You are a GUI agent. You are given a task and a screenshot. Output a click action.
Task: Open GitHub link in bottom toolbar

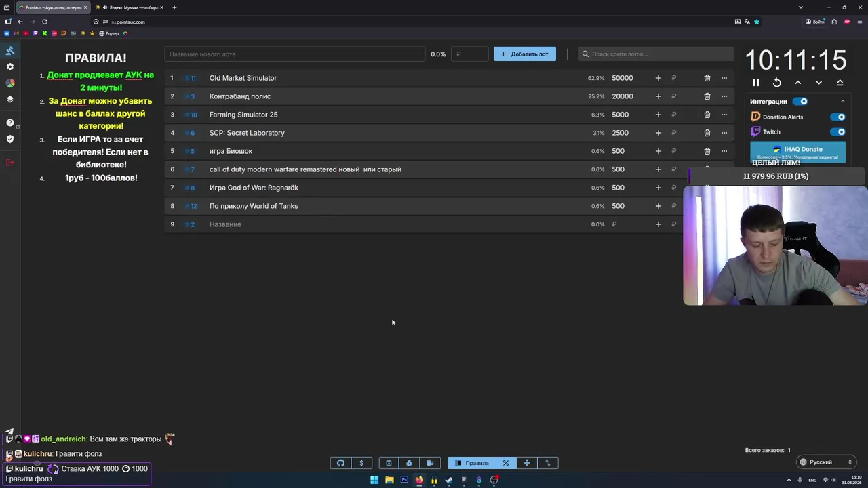pyautogui.click(x=340, y=463)
